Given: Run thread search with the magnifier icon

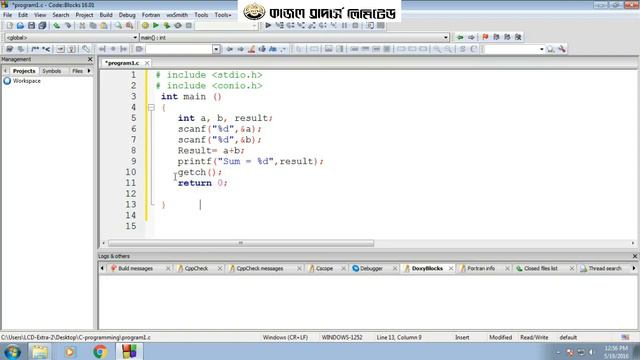Looking at the screenshot, I should (551, 49).
